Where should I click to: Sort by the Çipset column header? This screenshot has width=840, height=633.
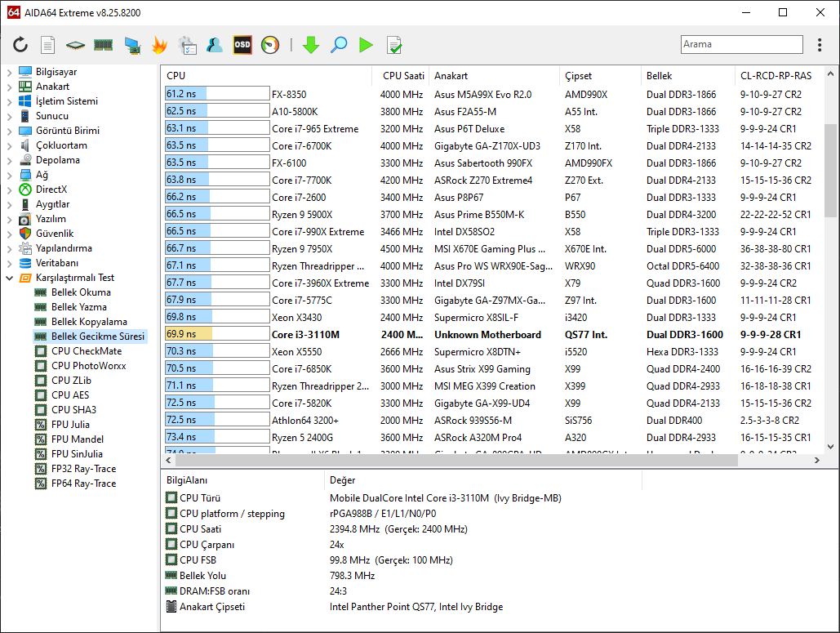pyautogui.click(x=600, y=76)
